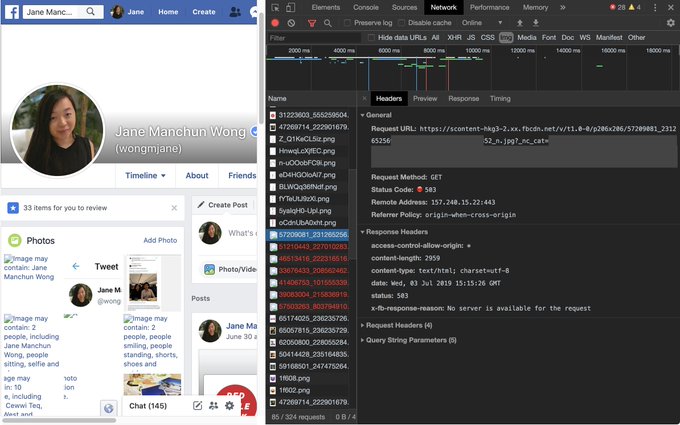
Task: Toggle the JS resource type filter
Action: point(471,38)
